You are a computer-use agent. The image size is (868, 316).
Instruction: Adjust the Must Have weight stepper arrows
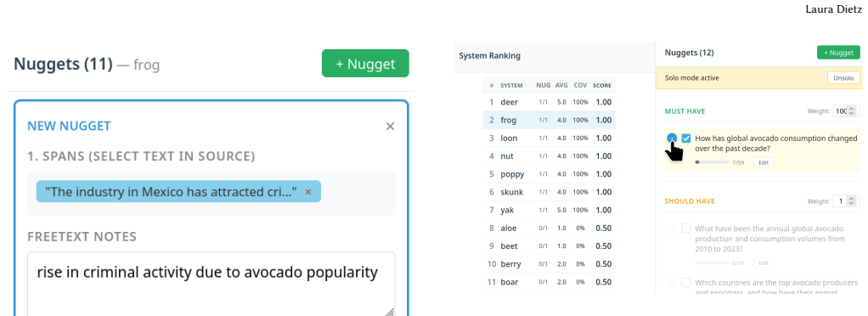(x=853, y=111)
